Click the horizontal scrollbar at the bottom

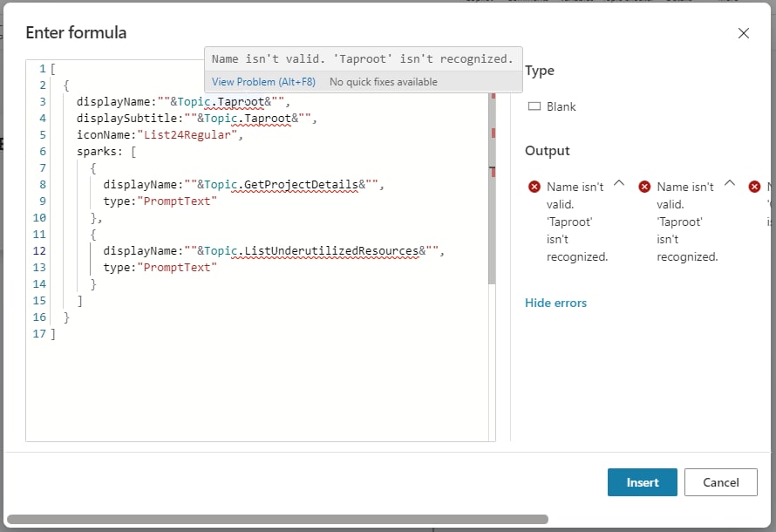[277, 520]
